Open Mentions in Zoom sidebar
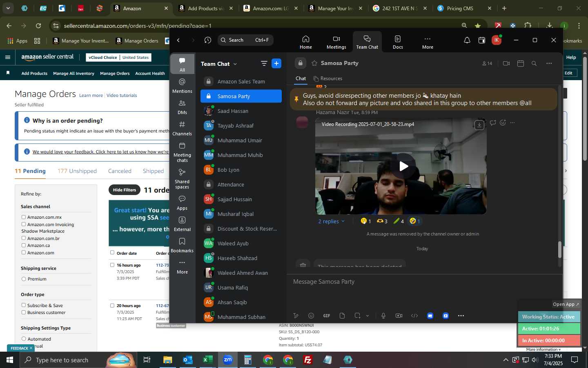 [x=182, y=86]
